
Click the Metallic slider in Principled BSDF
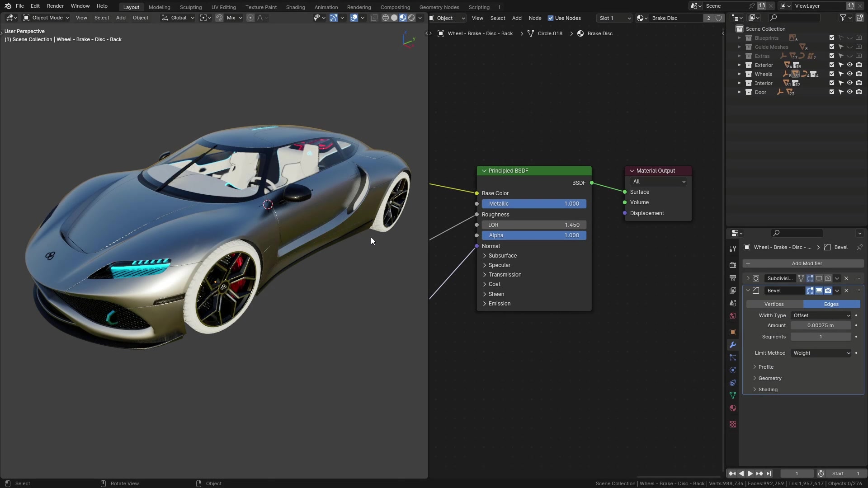click(x=534, y=204)
